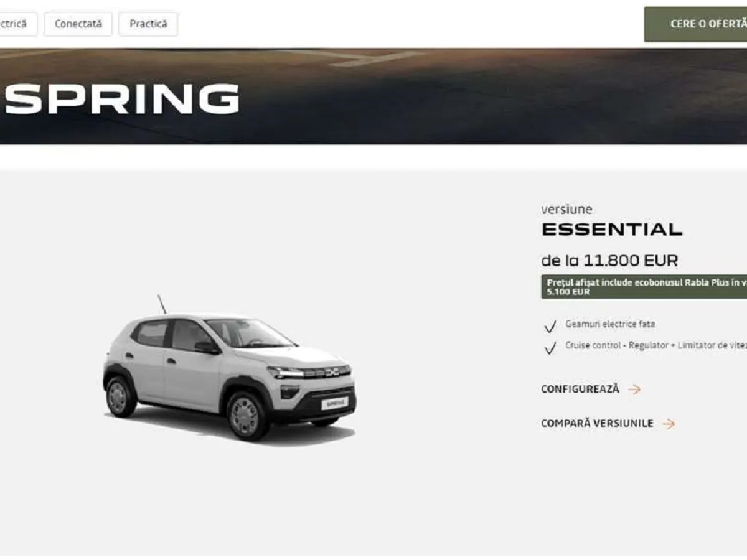The width and height of the screenshot is (747, 560).
Task: Follow the CONFIGUREAZĂ link text
Action: point(580,390)
